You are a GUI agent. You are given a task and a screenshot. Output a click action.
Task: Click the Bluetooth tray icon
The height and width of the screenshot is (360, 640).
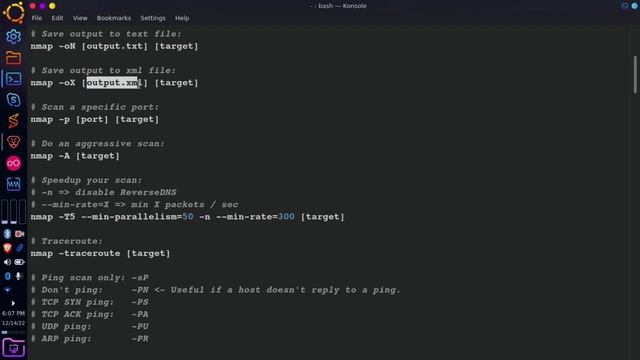tap(7, 234)
